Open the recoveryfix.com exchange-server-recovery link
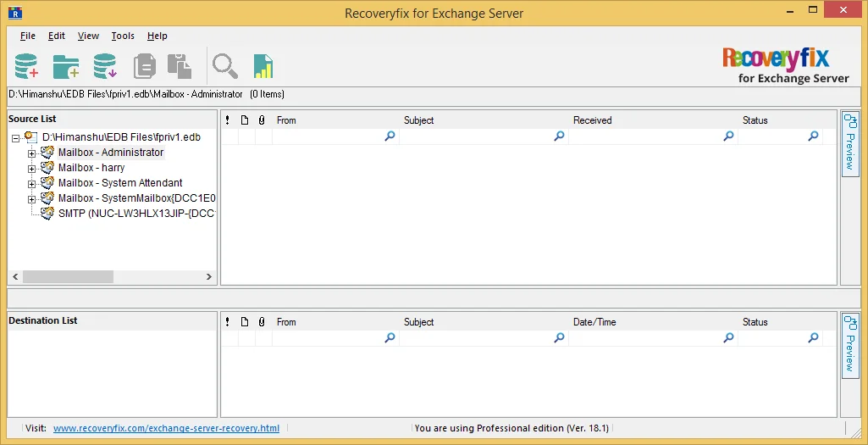This screenshot has width=868, height=445. click(166, 428)
